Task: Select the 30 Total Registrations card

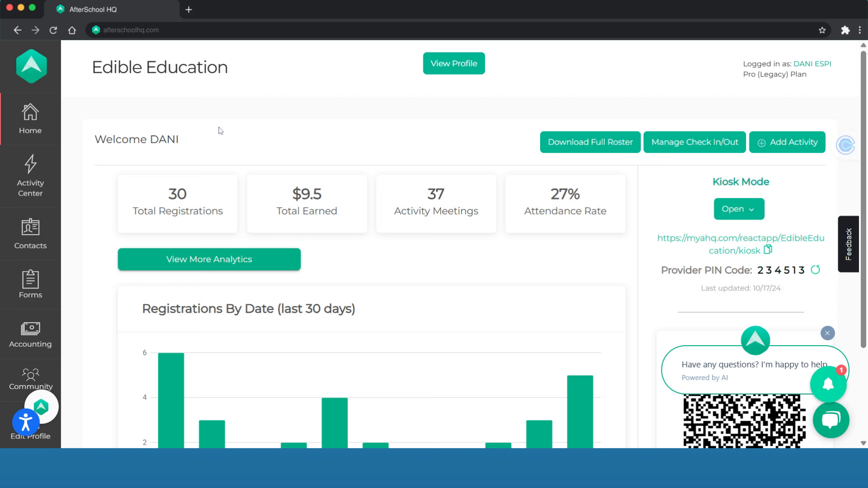Action: [178, 203]
